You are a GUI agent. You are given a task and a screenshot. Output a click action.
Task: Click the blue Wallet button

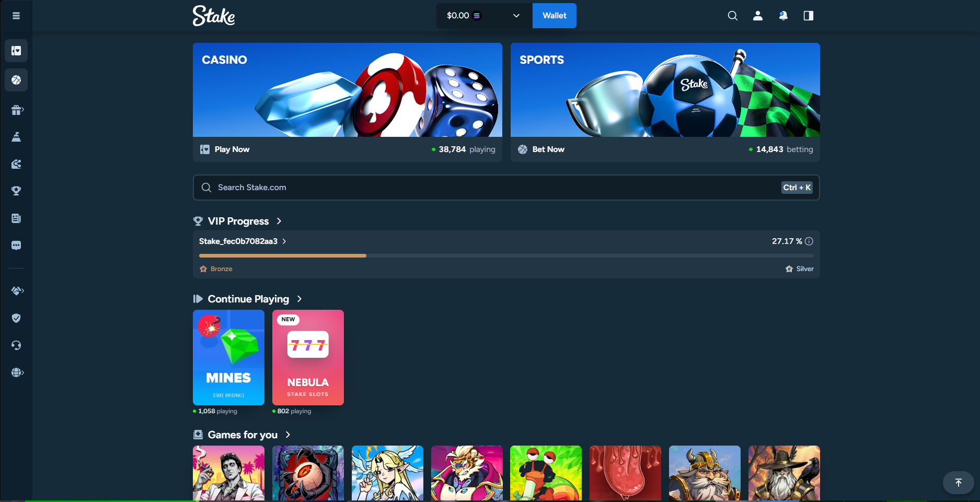(x=555, y=16)
